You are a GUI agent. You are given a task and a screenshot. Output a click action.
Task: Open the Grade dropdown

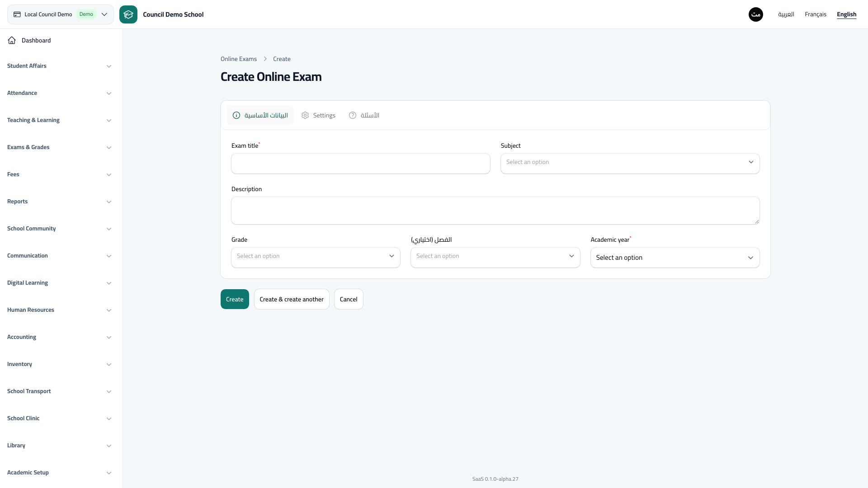coord(316,257)
